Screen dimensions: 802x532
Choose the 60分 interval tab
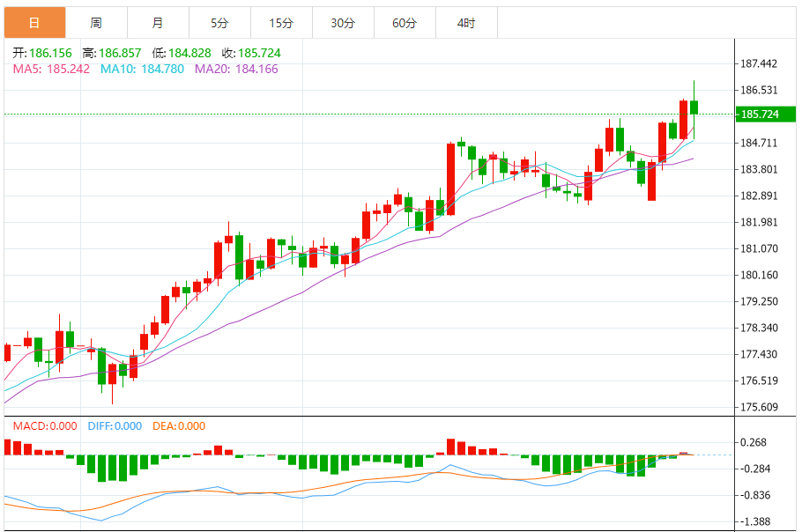click(x=405, y=23)
